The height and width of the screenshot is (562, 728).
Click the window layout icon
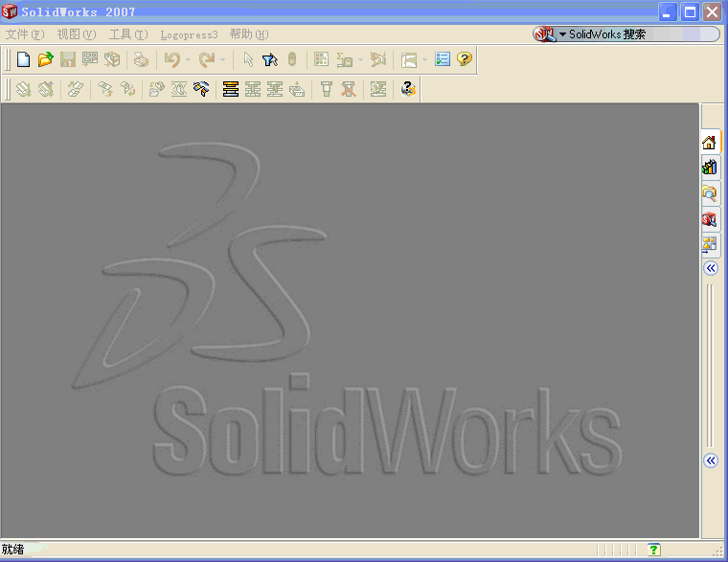409,59
